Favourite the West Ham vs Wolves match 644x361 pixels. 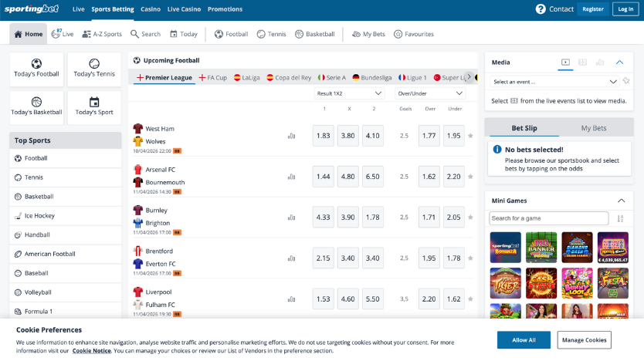[x=470, y=136]
